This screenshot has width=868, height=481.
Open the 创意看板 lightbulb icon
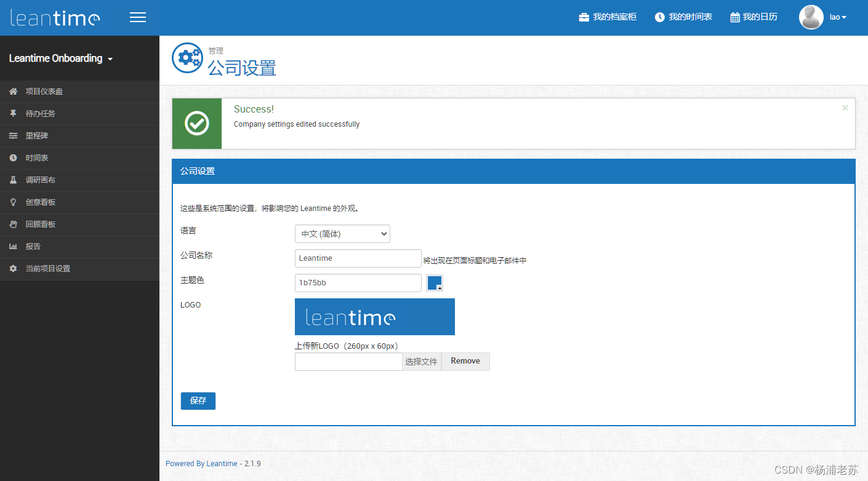12,202
